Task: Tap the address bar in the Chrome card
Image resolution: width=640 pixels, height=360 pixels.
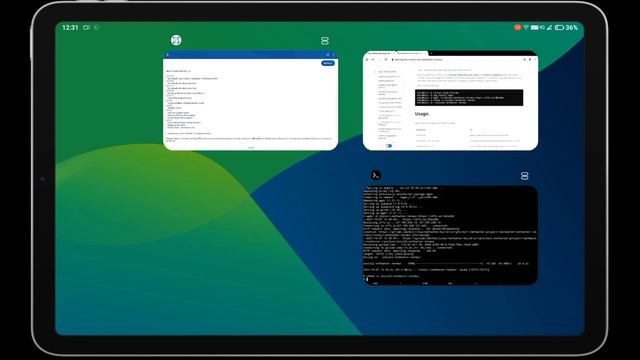Action: coord(455,60)
